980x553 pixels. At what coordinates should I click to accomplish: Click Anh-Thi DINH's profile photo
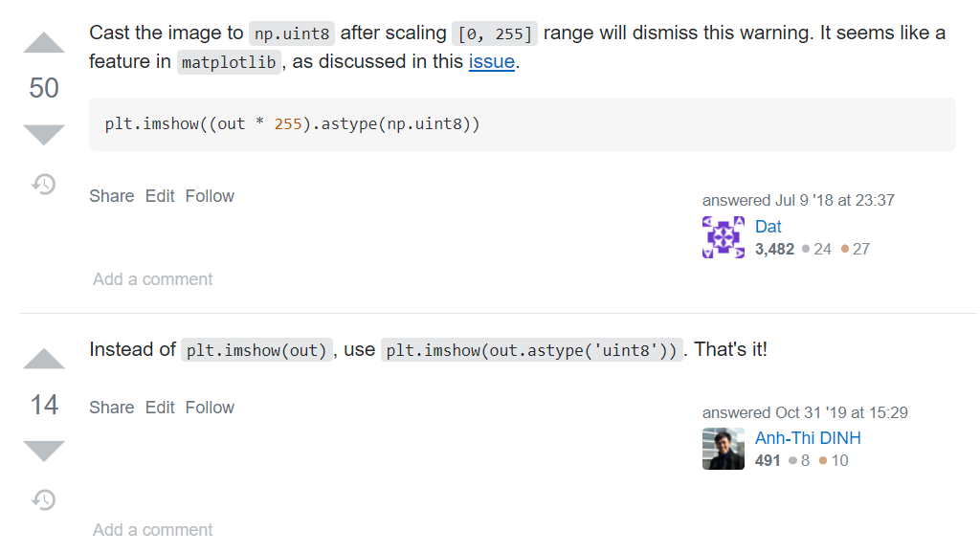tap(724, 449)
